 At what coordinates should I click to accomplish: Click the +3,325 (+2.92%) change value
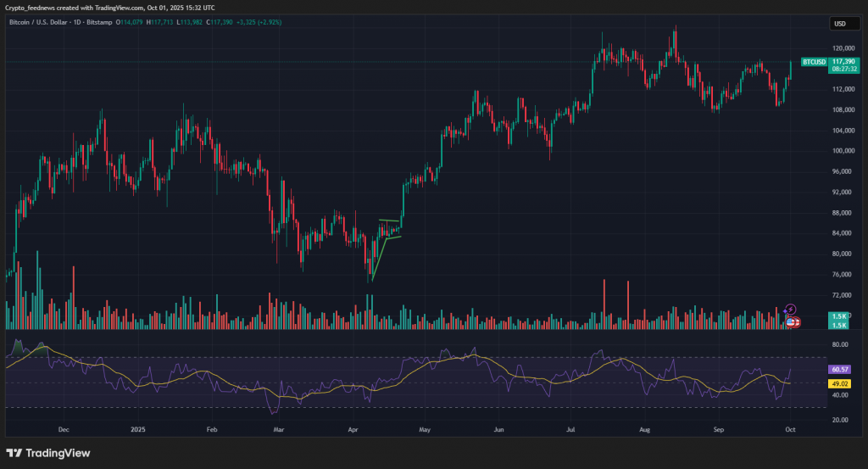pos(258,21)
